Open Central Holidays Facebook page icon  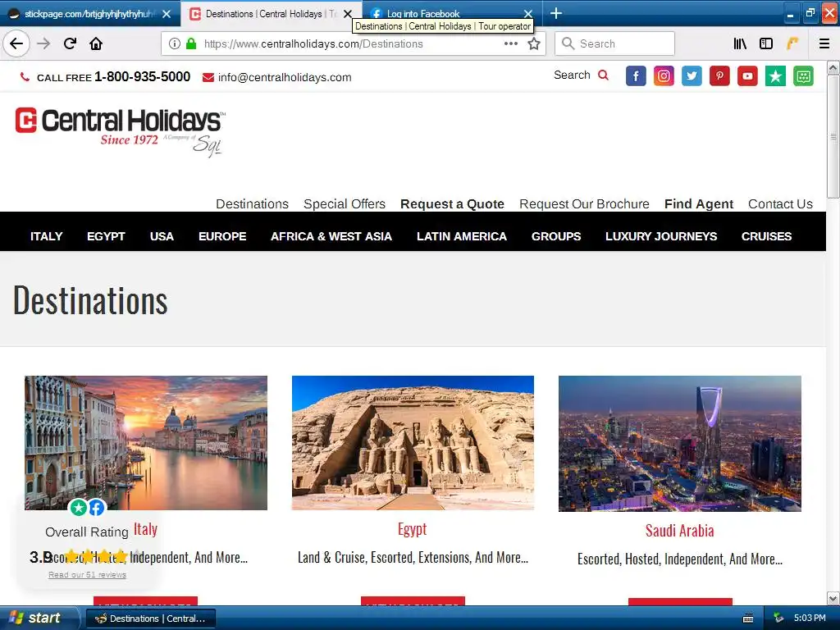click(x=636, y=76)
